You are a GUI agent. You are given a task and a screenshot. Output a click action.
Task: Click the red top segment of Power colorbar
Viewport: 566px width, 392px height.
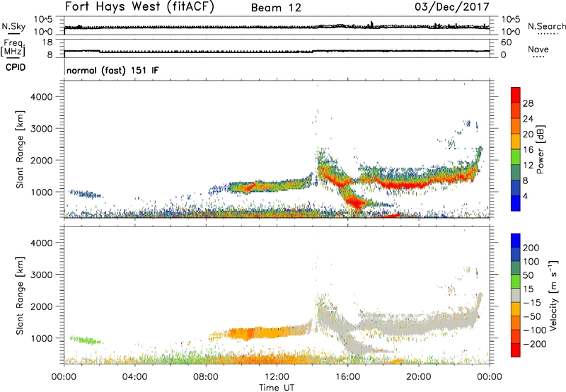point(516,95)
